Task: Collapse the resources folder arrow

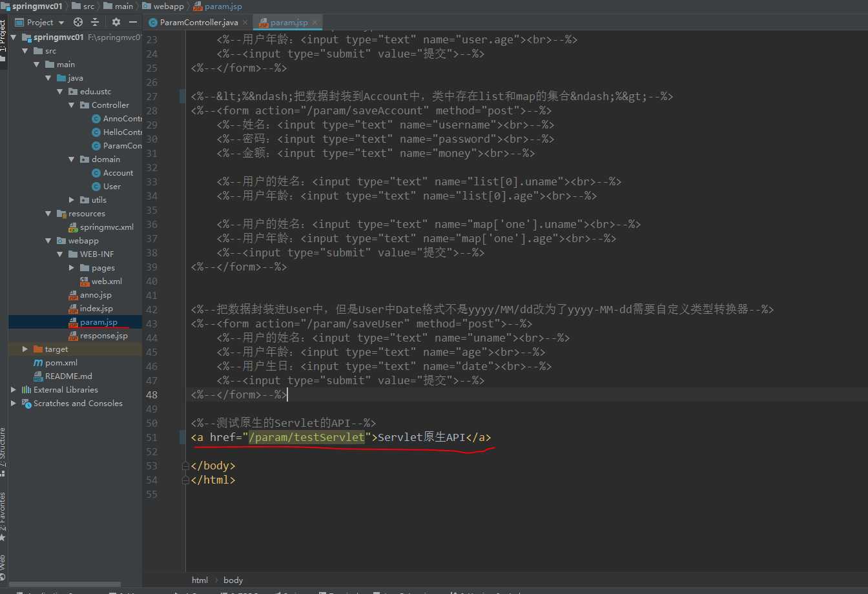Action: tap(48, 213)
